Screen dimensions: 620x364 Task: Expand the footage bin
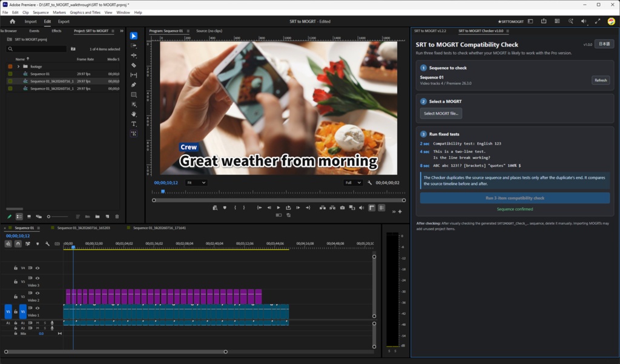[18, 67]
